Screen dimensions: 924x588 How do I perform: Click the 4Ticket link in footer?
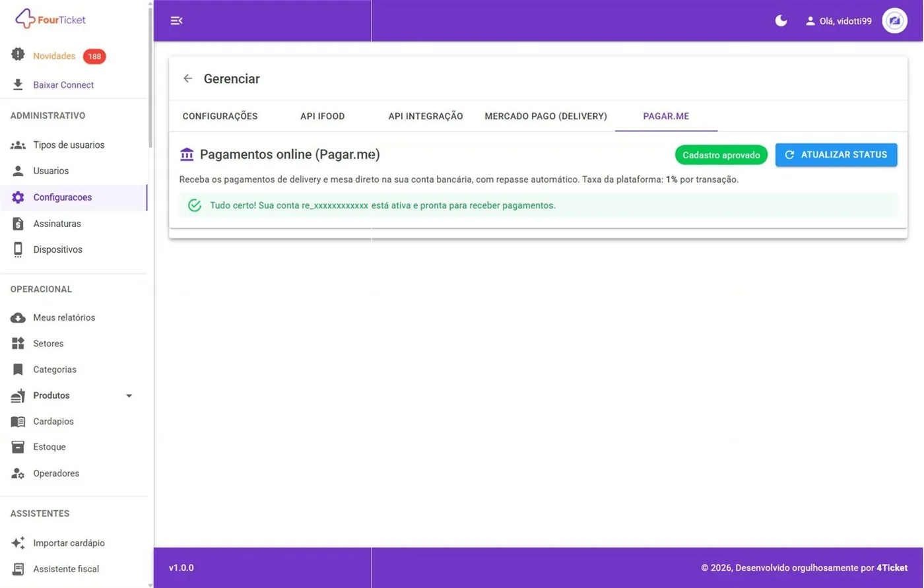[x=892, y=568]
